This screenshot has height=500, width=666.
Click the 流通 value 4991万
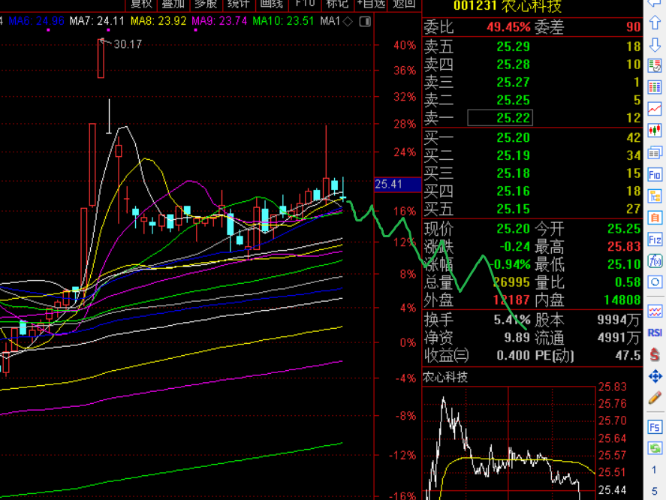coord(618,338)
